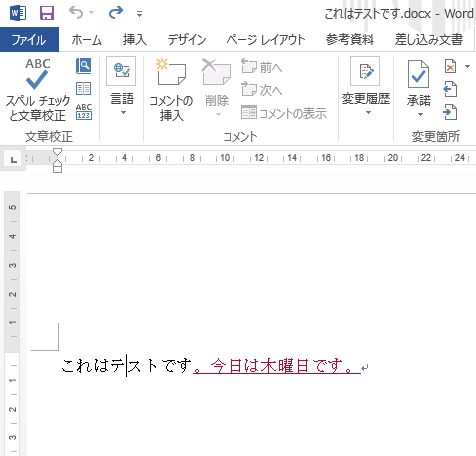This screenshot has height=456, width=476.
Task: Click the Undo arrow icon
Action: click(x=76, y=13)
